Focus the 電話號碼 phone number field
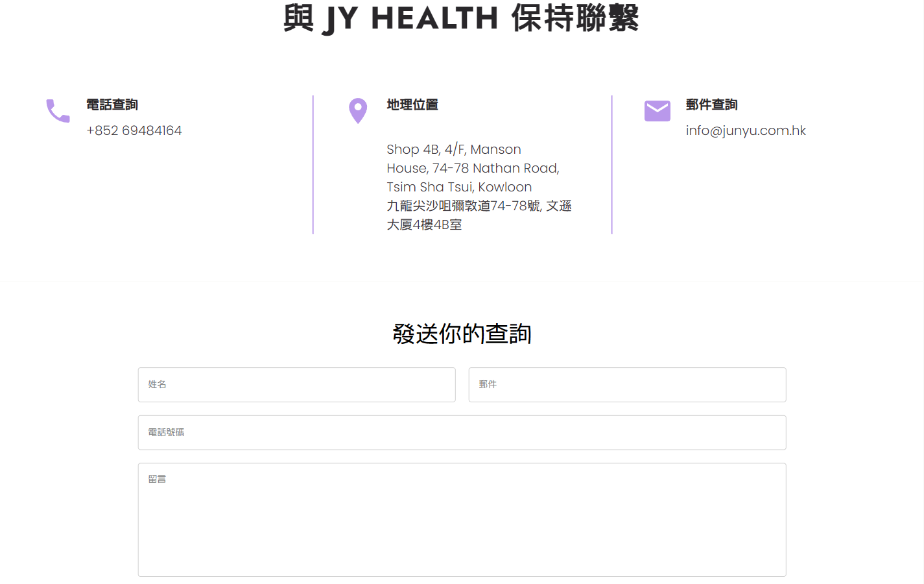This screenshot has height=584, width=924. (462, 433)
